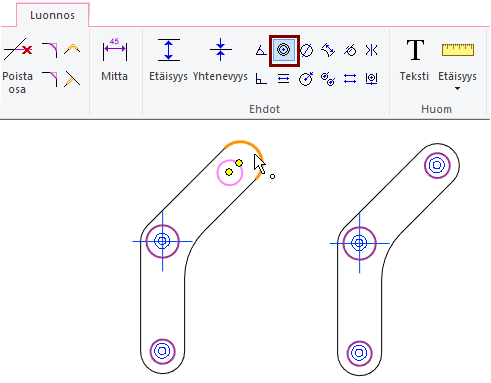
Task: Choose the chamfer corner tool
Action: (49, 79)
